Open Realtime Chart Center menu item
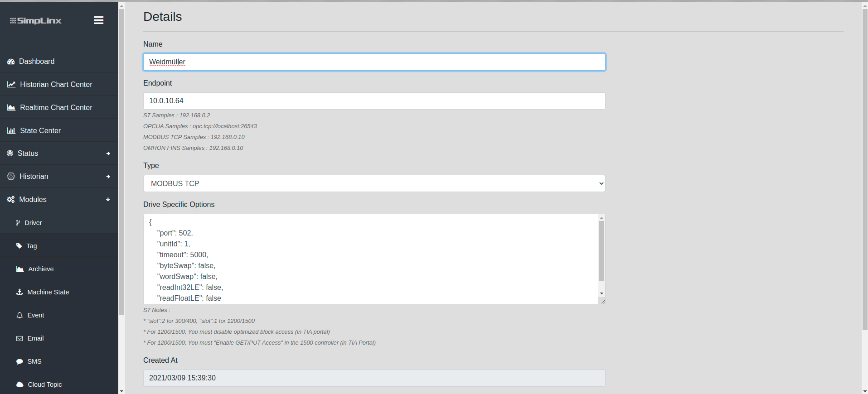The height and width of the screenshot is (394, 868). pyautogui.click(x=56, y=108)
